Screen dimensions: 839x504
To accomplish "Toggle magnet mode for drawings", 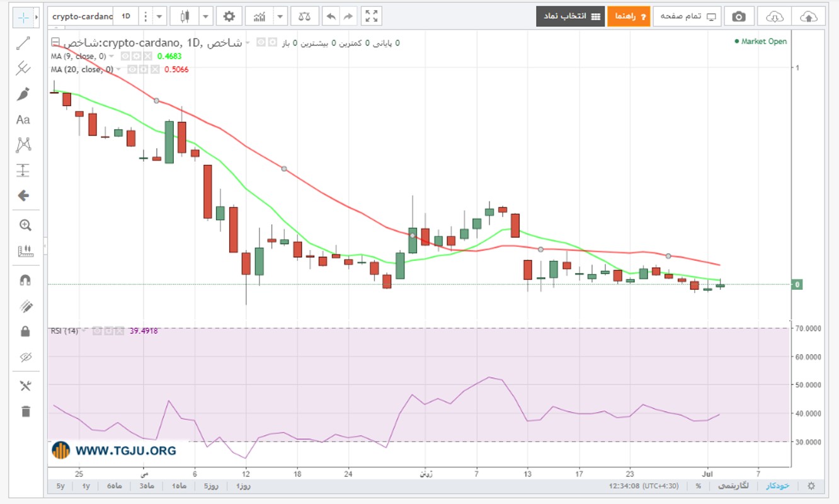I will click(25, 280).
